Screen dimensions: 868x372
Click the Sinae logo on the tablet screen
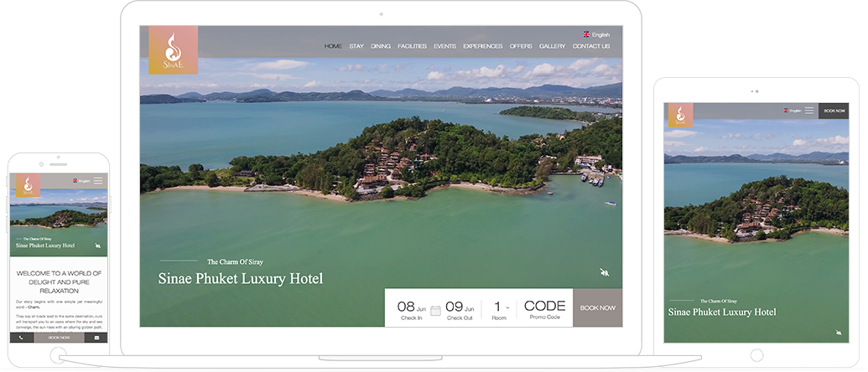[x=680, y=115]
